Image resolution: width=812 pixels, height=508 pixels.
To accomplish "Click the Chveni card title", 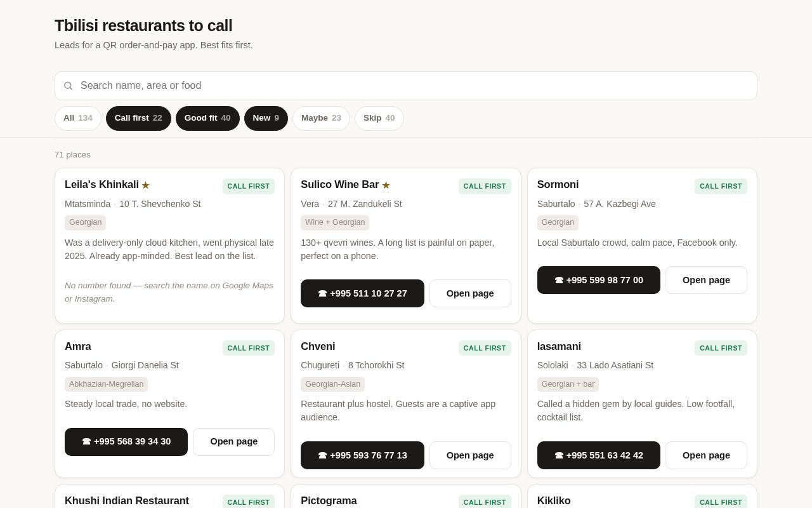I will click(x=318, y=347).
